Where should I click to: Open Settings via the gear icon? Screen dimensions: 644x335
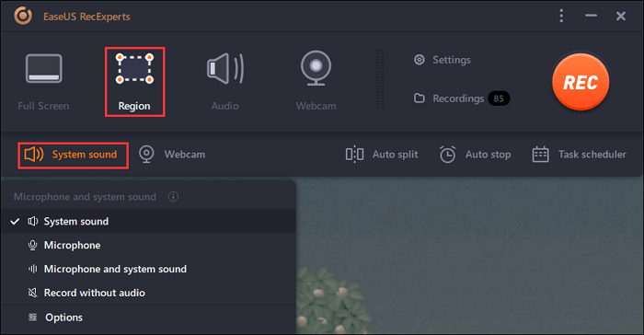tap(419, 60)
